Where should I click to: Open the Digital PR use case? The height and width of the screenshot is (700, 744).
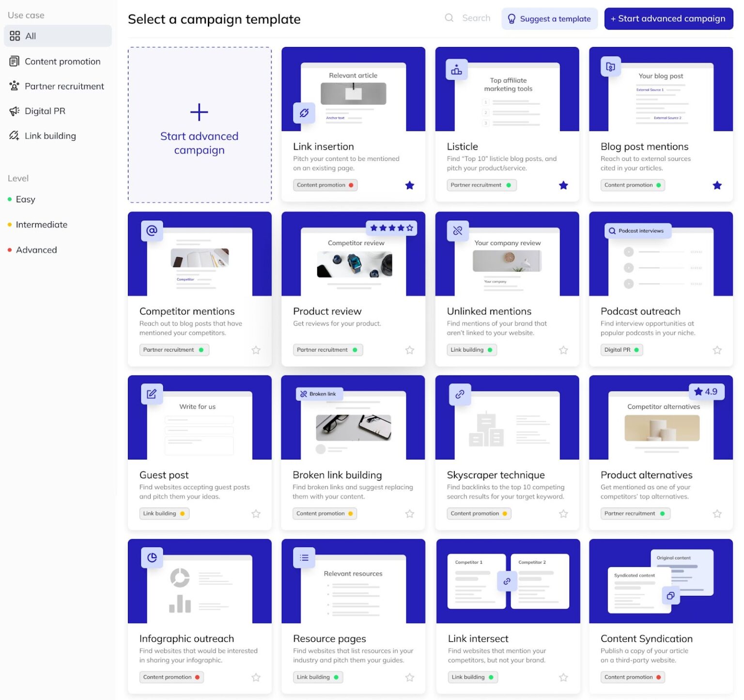pyautogui.click(x=45, y=110)
